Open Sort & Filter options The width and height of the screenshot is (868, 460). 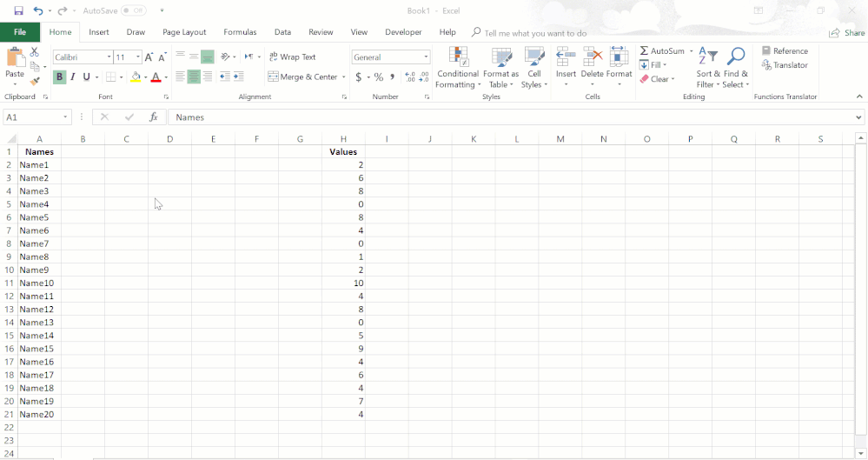click(708, 68)
